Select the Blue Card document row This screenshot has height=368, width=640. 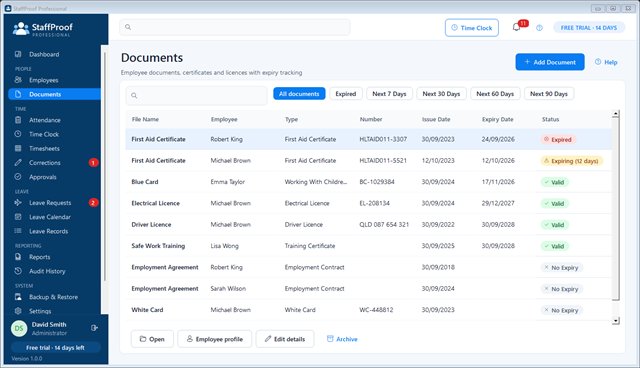(x=369, y=182)
